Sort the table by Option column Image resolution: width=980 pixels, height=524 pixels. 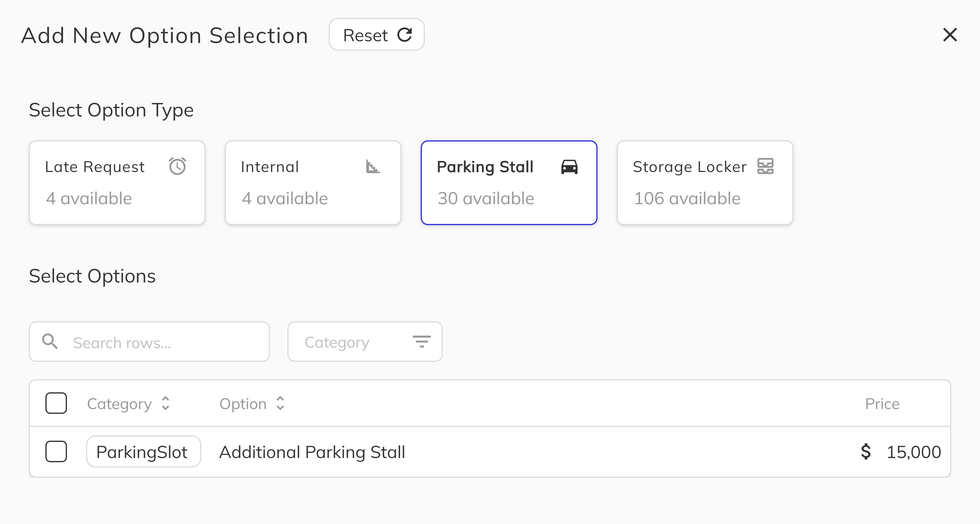coord(280,403)
